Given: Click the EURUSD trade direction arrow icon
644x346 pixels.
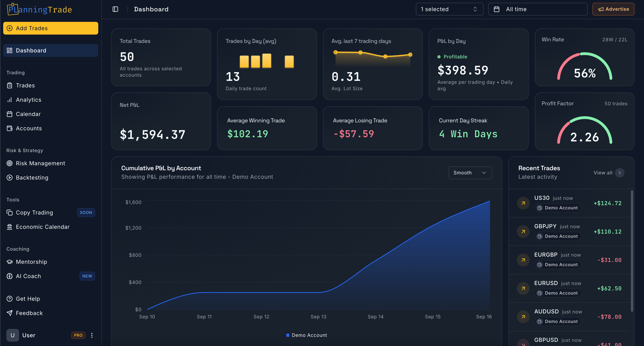Looking at the screenshot, I should pyautogui.click(x=523, y=289).
